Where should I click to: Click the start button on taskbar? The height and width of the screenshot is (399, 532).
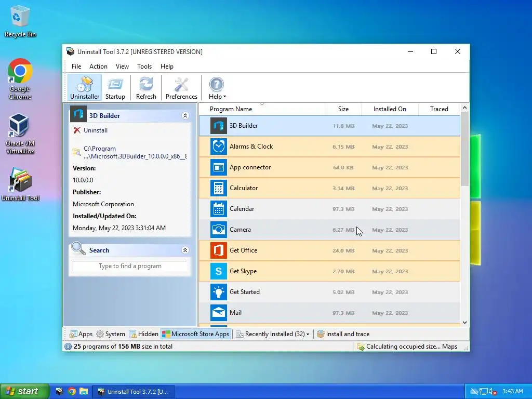(x=25, y=392)
